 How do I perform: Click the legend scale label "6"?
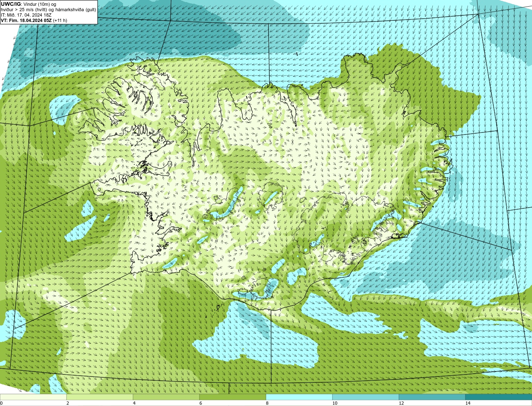point(200,403)
